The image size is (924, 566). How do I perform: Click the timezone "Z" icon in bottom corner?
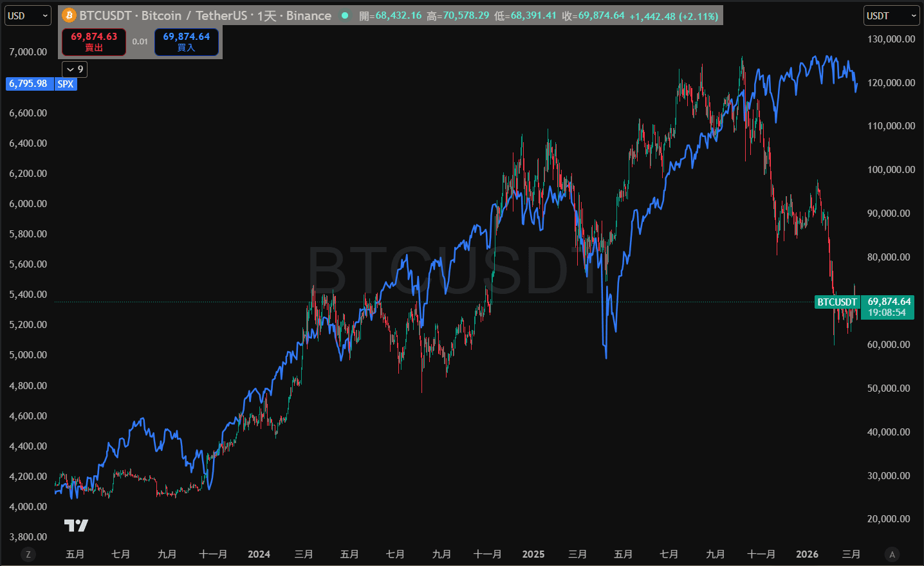28,554
